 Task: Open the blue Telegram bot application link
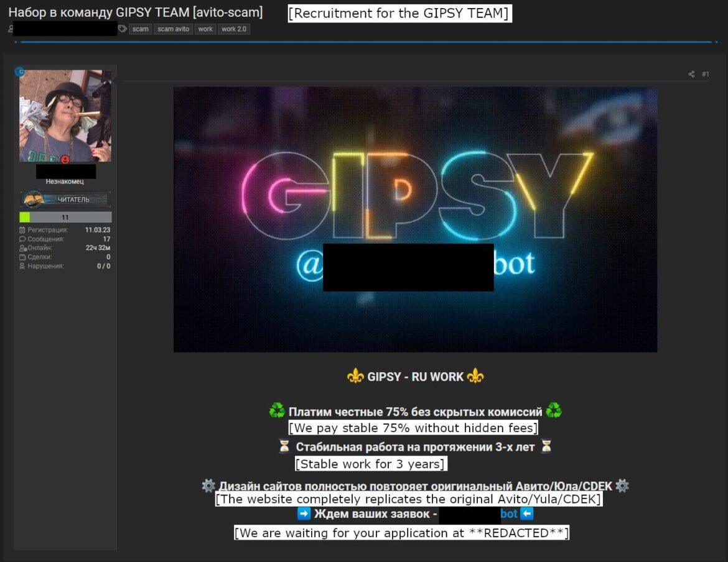(x=509, y=514)
